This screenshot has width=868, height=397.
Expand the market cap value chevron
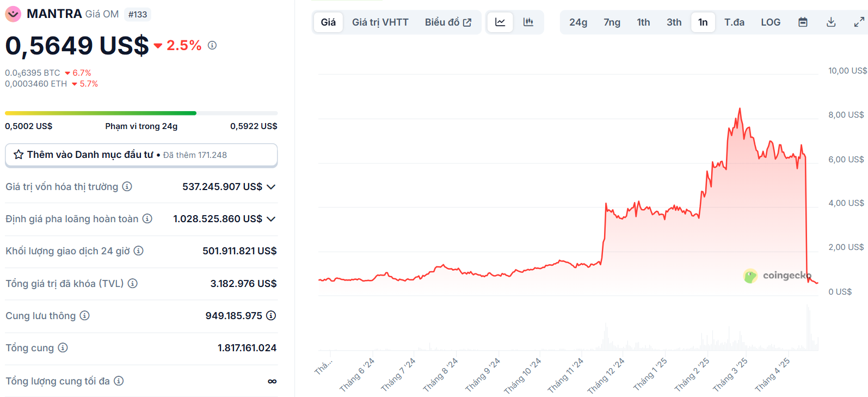click(x=271, y=187)
